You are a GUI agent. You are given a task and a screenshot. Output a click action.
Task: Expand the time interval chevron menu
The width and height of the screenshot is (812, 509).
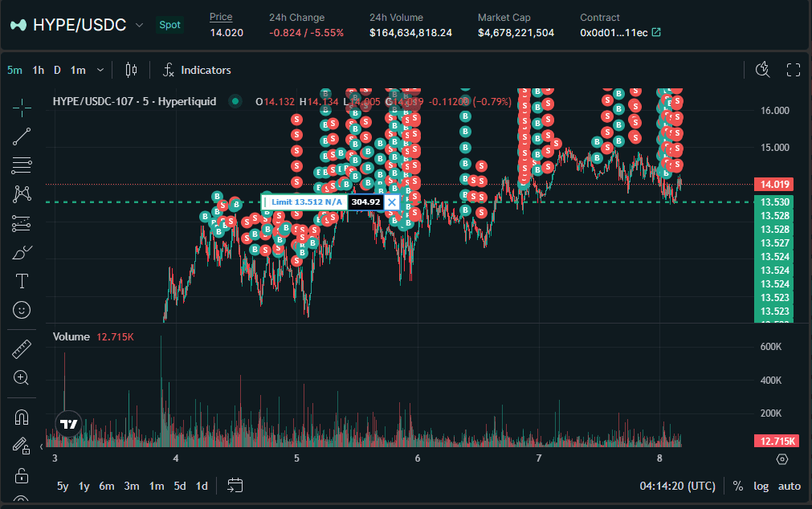coord(100,70)
